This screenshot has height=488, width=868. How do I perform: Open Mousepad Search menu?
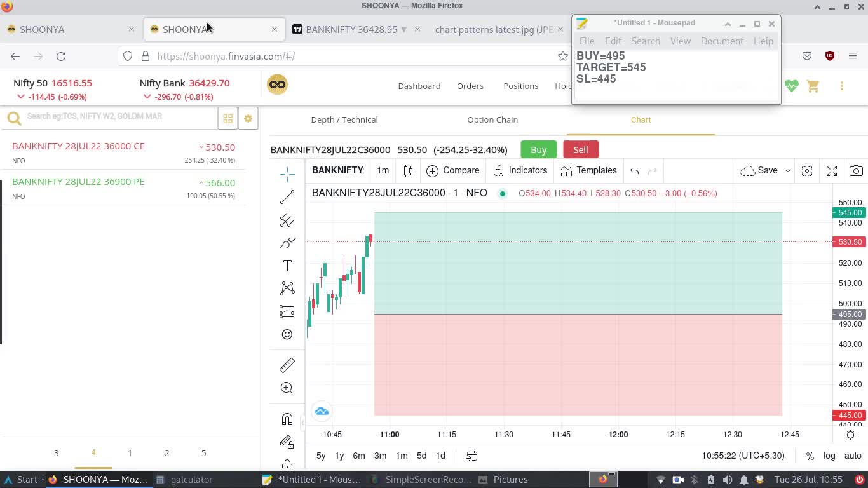[x=646, y=41]
